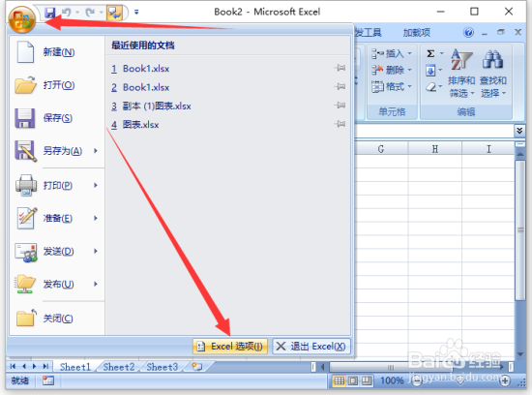The image size is (532, 395).
Task: Click the Insert Worksheet tab icon
Action: (197, 367)
